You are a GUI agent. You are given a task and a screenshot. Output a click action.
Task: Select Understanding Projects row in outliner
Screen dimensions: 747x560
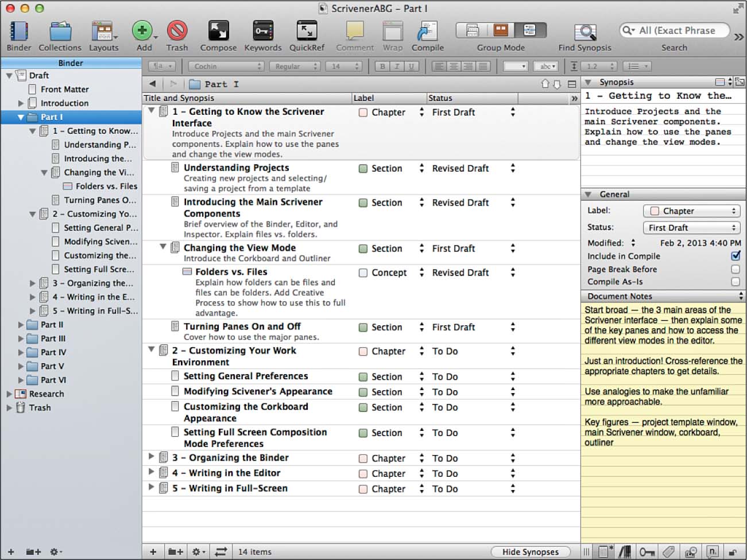coord(361,178)
